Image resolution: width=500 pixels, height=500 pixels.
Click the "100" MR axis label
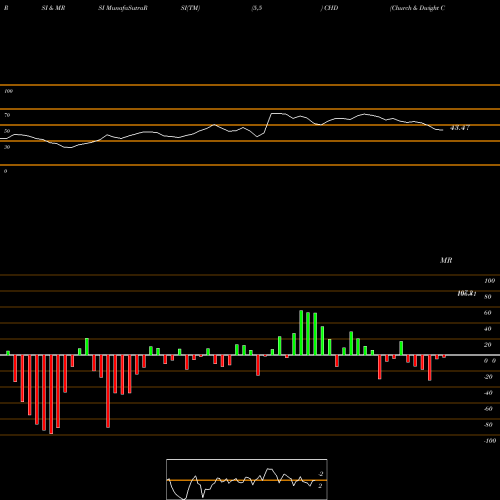tap(489, 281)
